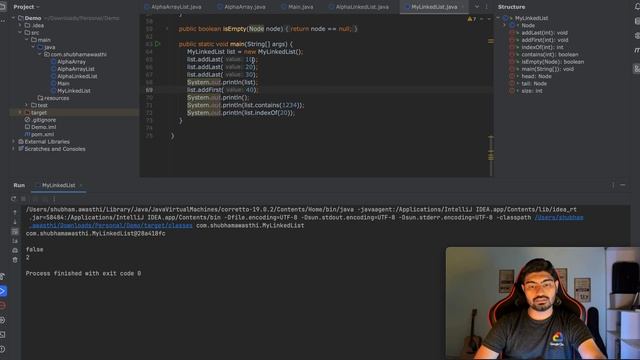
Task: Click the print icon in Run console gutter
Action: (15, 250)
